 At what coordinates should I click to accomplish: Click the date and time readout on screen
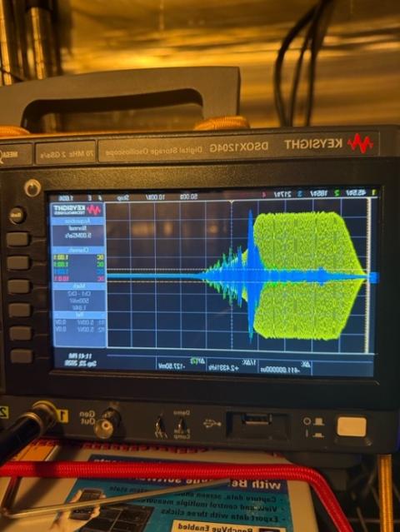pos(81,360)
